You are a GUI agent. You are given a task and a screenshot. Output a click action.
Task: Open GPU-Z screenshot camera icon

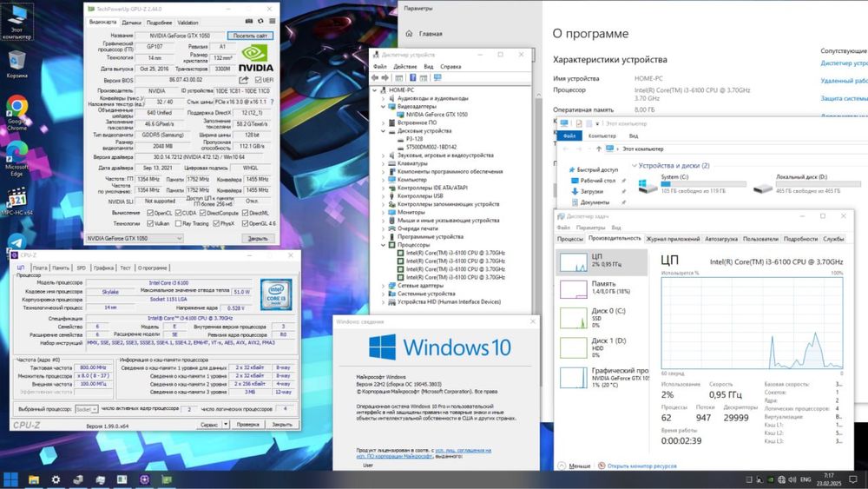pos(249,22)
